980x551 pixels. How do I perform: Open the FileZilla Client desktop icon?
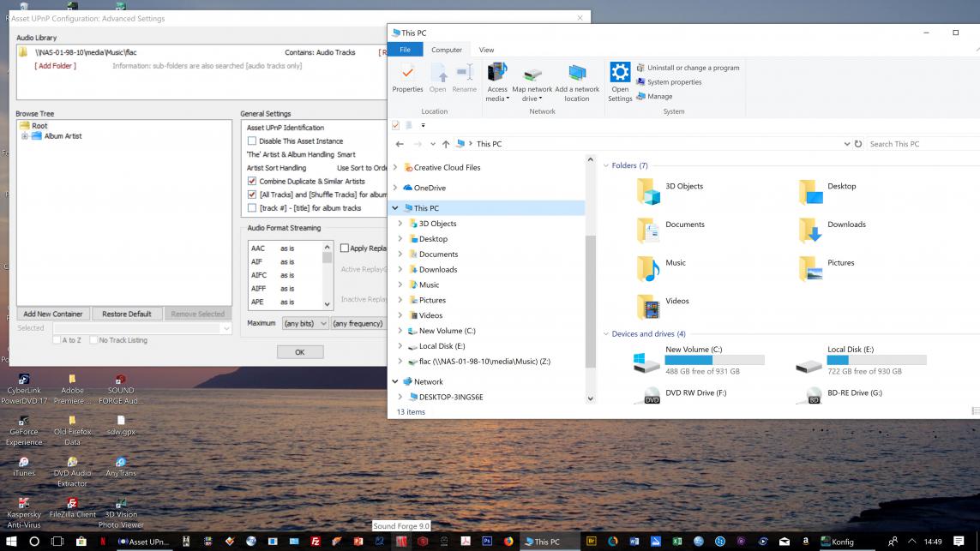pyautogui.click(x=72, y=503)
